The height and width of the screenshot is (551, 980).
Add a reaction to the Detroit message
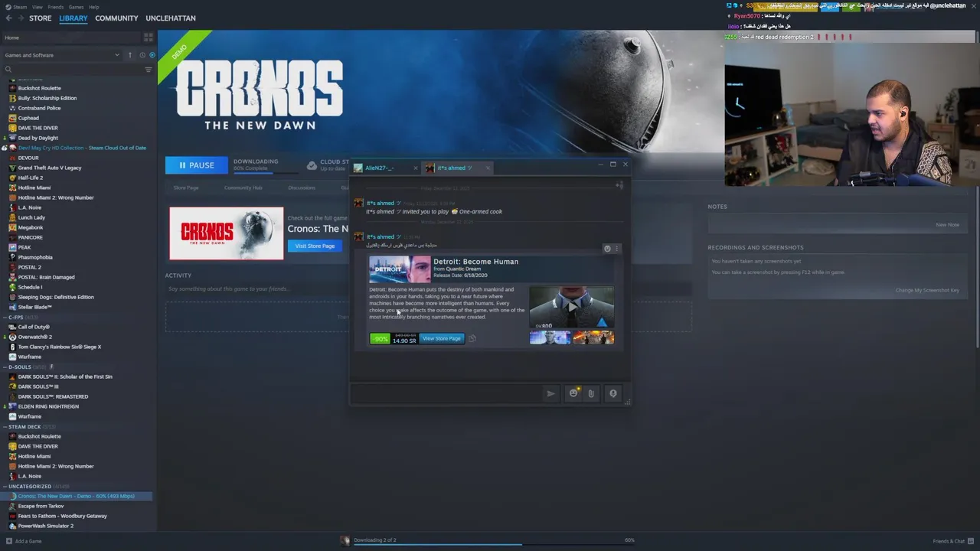[607, 249]
